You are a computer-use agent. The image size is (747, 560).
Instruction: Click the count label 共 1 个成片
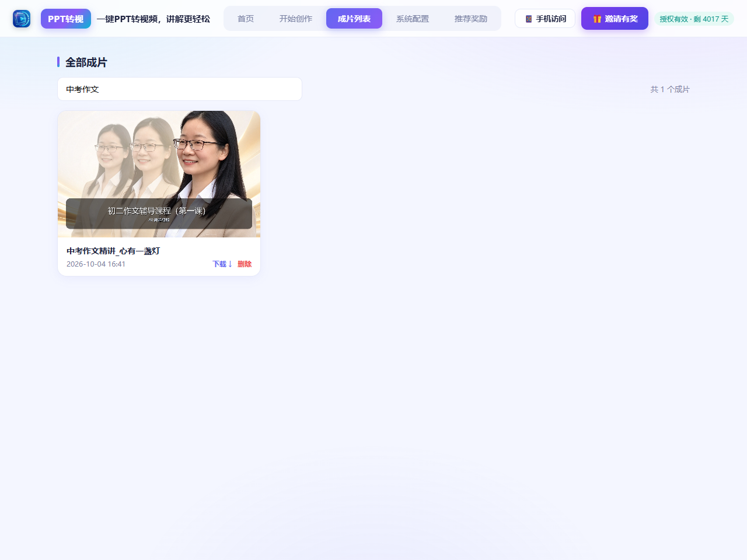tap(670, 89)
